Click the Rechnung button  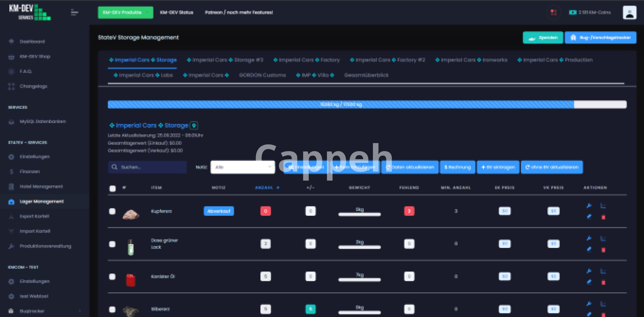(457, 167)
